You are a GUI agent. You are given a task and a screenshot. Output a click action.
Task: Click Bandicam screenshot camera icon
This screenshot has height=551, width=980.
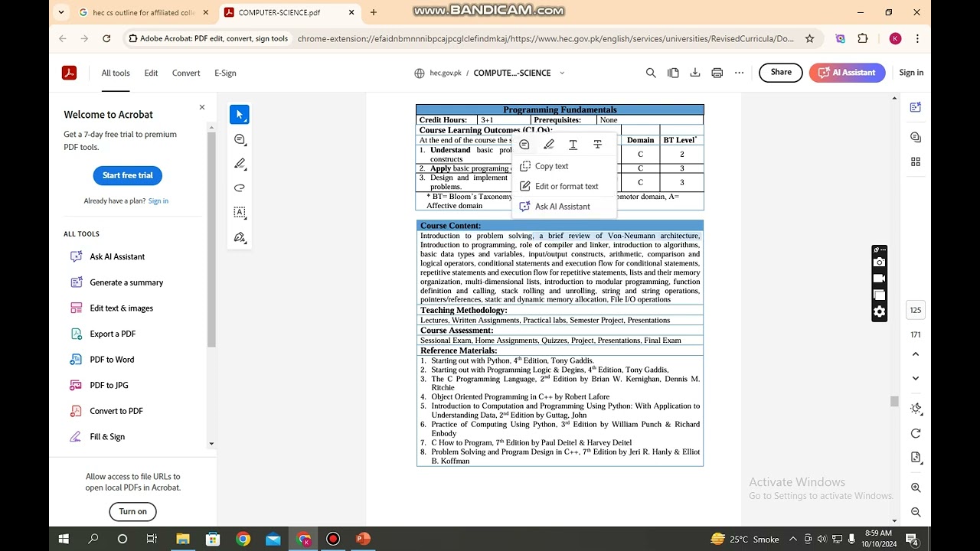[879, 262]
